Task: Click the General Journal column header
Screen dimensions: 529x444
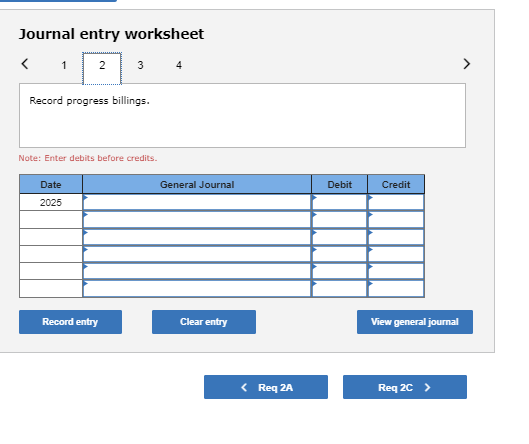Action: [x=197, y=185]
